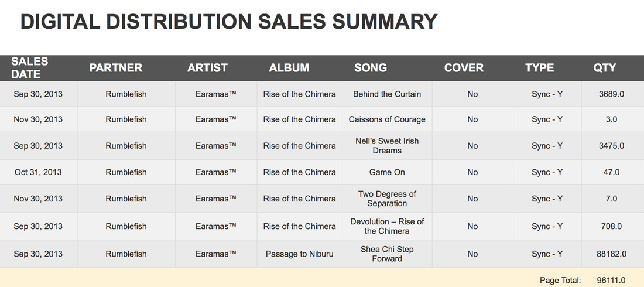Image resolution: width=644 pixels, height=287 pixels.
Task: Sort by the QTY column header
Action: click(x=605, y=68)
